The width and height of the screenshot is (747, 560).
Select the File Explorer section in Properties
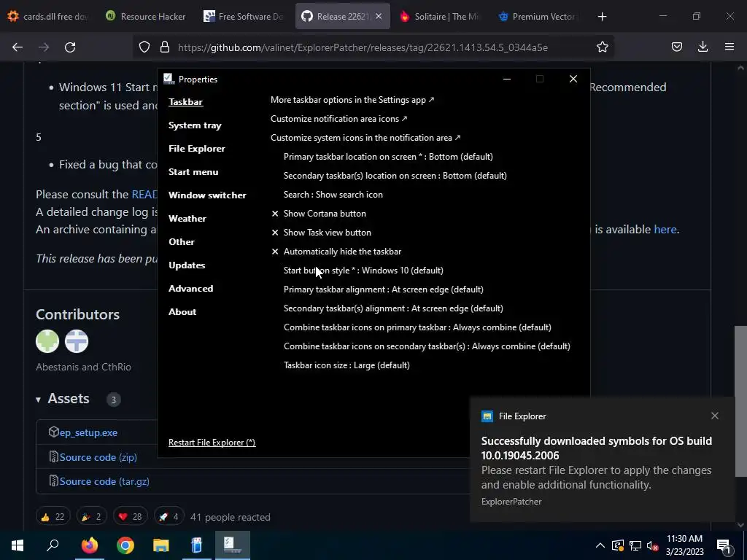tap(197, 149)
